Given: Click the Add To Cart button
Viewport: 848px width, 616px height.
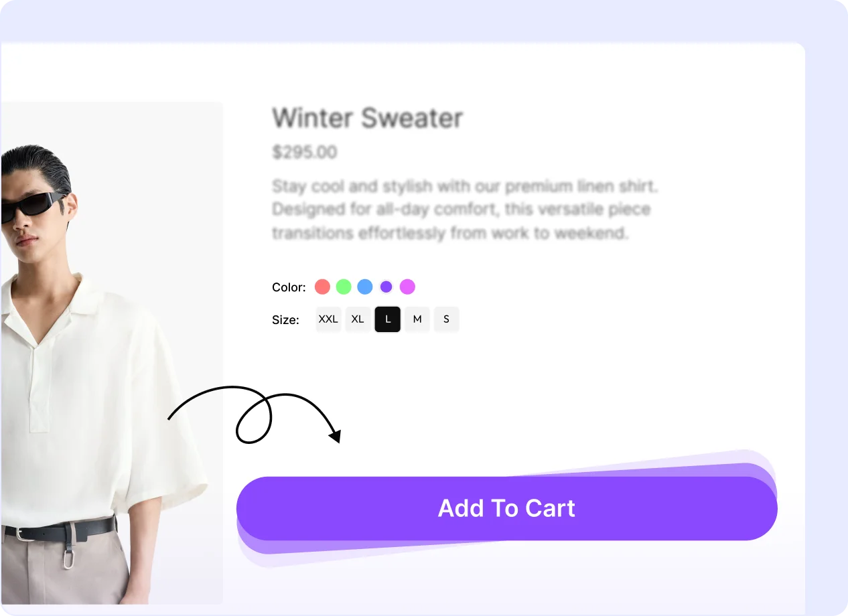Looking at the screenshot, I should (x=507, y=508).
